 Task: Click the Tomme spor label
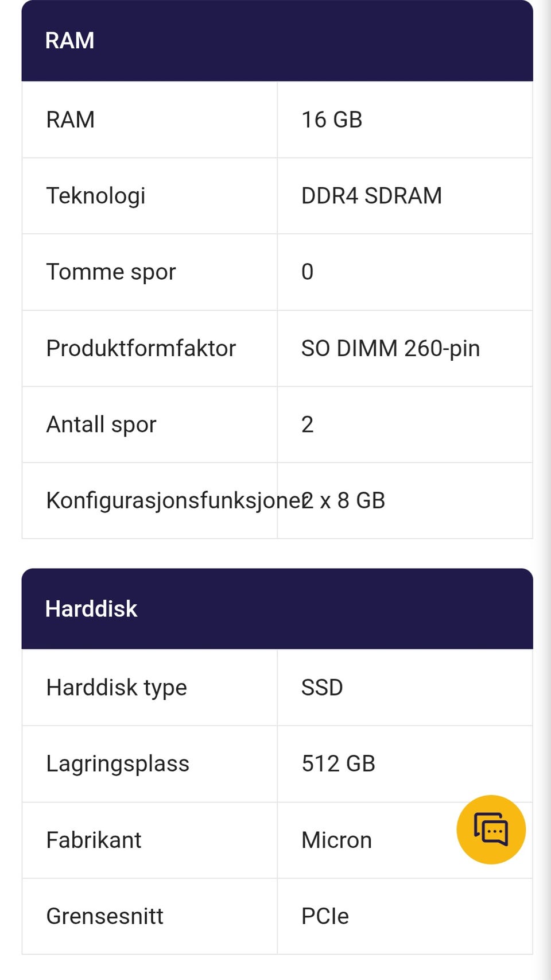click(111, 272)
